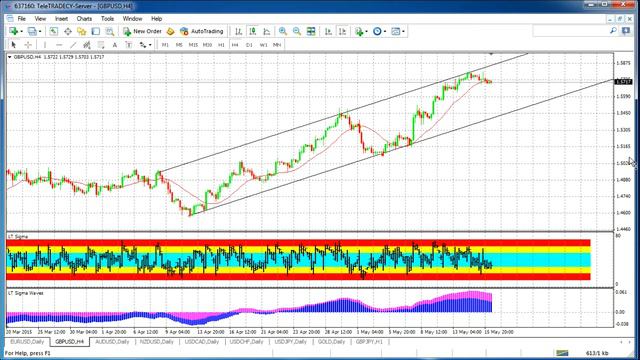
Task: Expand the Templates dropdown arrow
Action: [403, 31]
